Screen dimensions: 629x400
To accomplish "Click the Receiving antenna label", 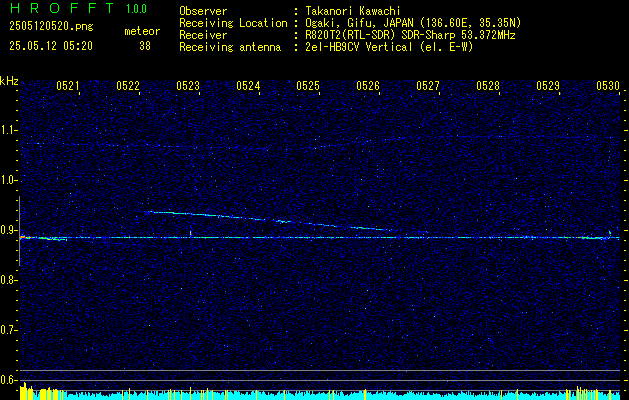I will coord(230,47).
